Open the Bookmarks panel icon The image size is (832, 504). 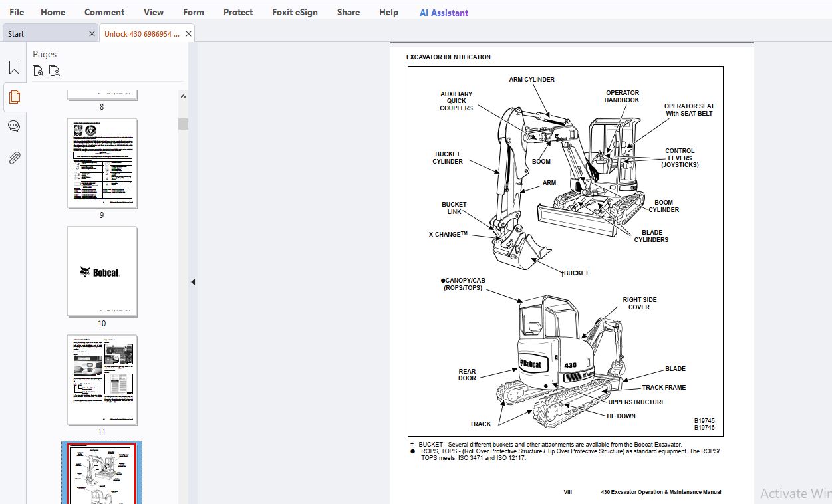point(14,68)
